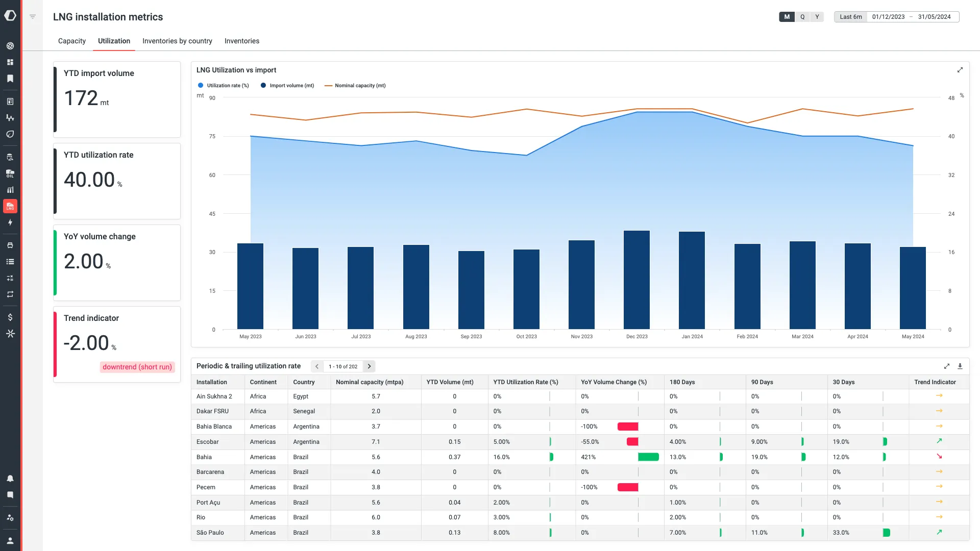Open the dollar pricing icon in the sidebar
Screen dimensions: 980x551
10,317
